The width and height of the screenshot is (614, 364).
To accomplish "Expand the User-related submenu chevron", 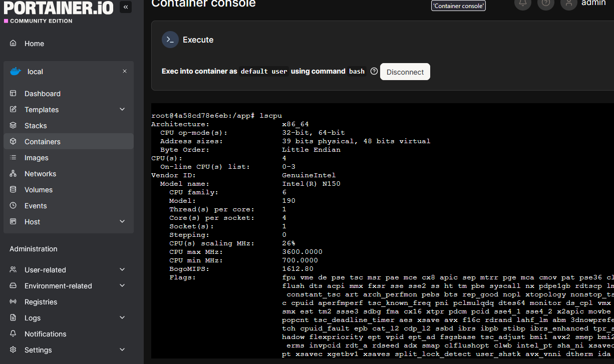I will [122, 270].
